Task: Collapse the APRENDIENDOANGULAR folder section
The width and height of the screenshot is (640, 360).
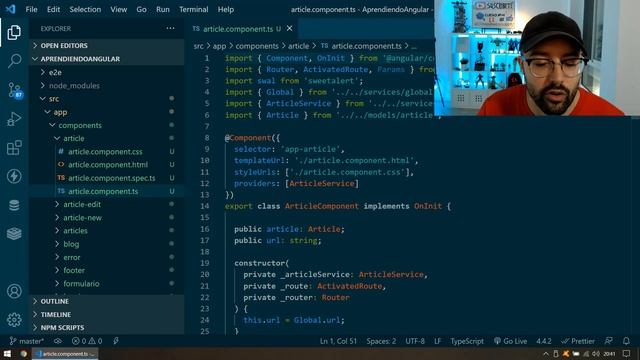Action: (x=107, y=59)
